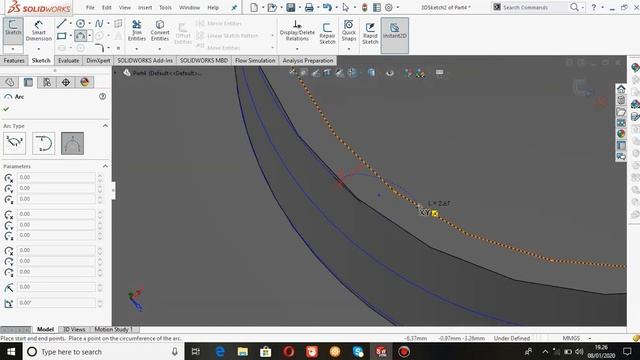The width and height of the screenshot is (640, 360).
Task: Click the New document icon
Action: [x=254, y=7]
